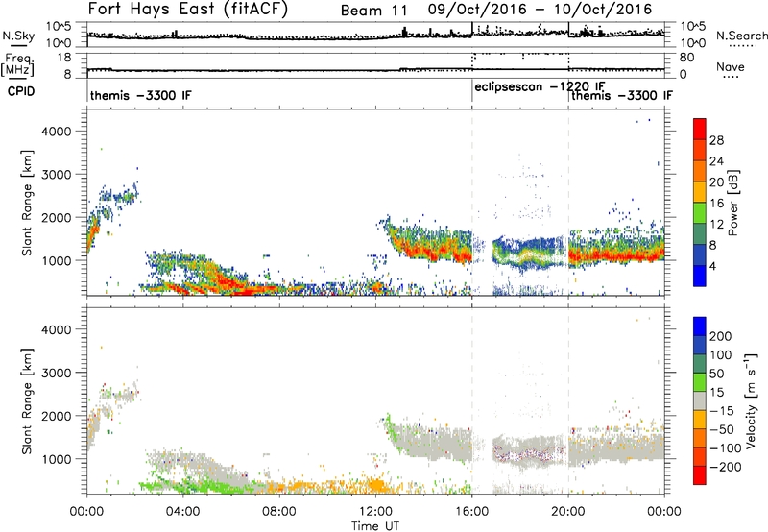The height and width of the screenshot is (532, 768).
Task: Click the "18" tick on the frequency axis
Action: coord(64,58)
